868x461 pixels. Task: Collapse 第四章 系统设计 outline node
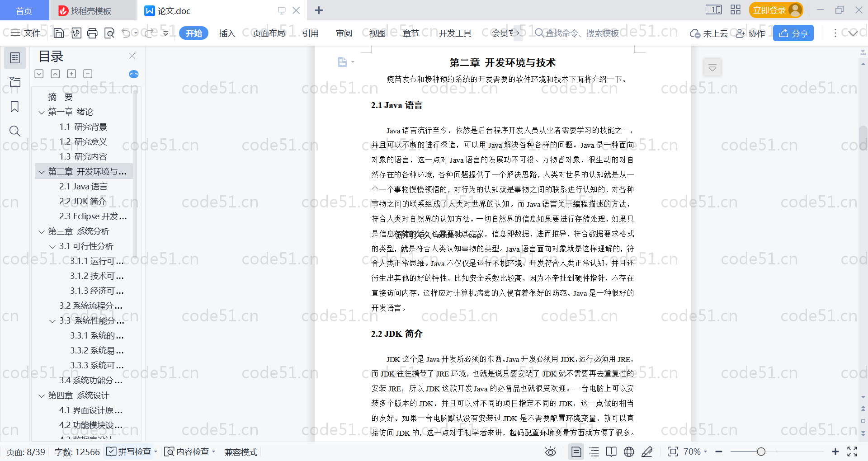[x=42, y=395]
